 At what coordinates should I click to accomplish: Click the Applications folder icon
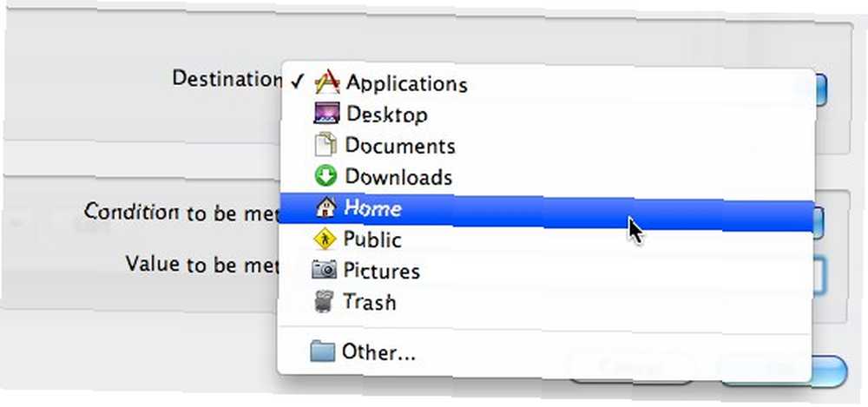pyautogui.click(x=326, y=82)
